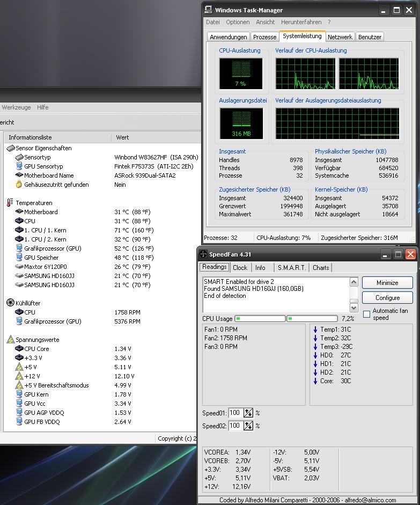Click the first CPU Usage progress bar

tap(260, 319)
